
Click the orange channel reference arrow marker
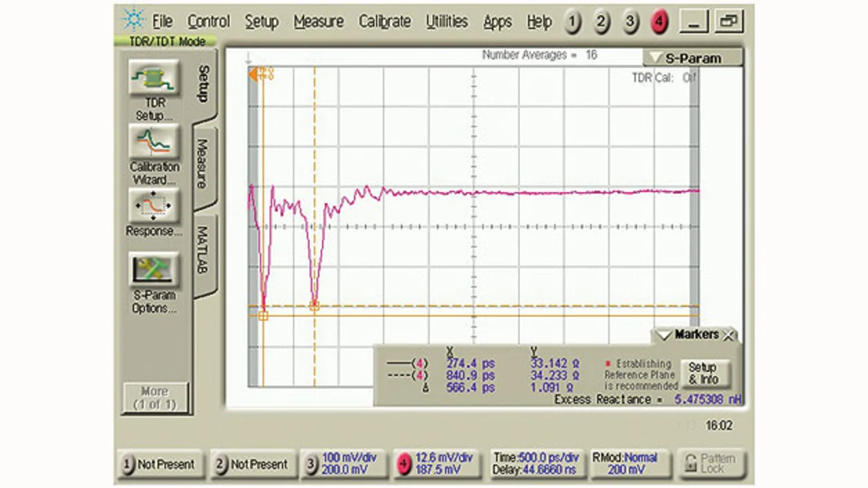pos(253,74)
